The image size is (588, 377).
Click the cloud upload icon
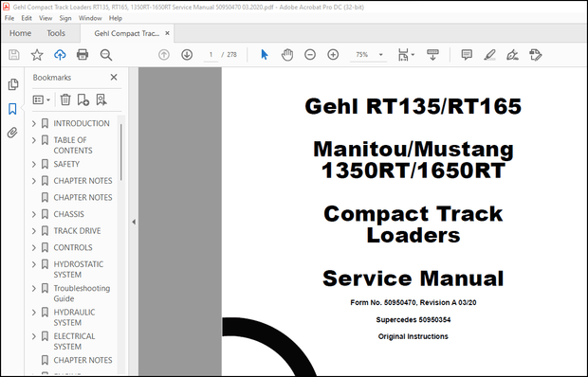click(60, 55)
